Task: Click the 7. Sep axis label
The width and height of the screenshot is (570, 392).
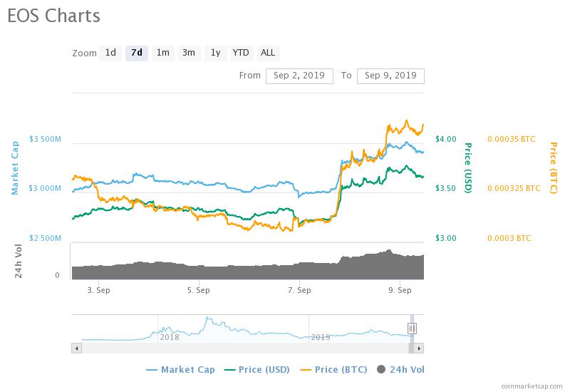Action: tap(299, 290)
